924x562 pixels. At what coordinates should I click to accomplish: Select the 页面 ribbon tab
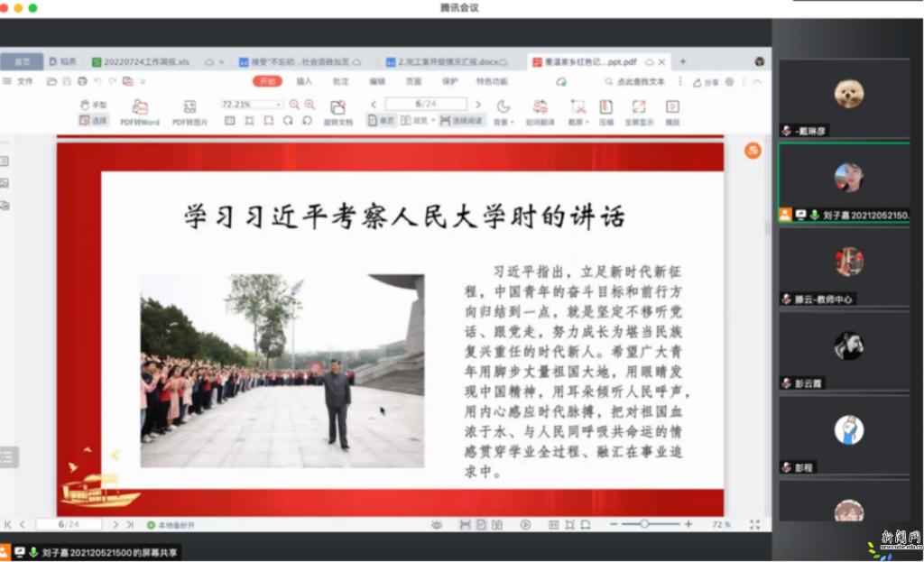point(413,81)
